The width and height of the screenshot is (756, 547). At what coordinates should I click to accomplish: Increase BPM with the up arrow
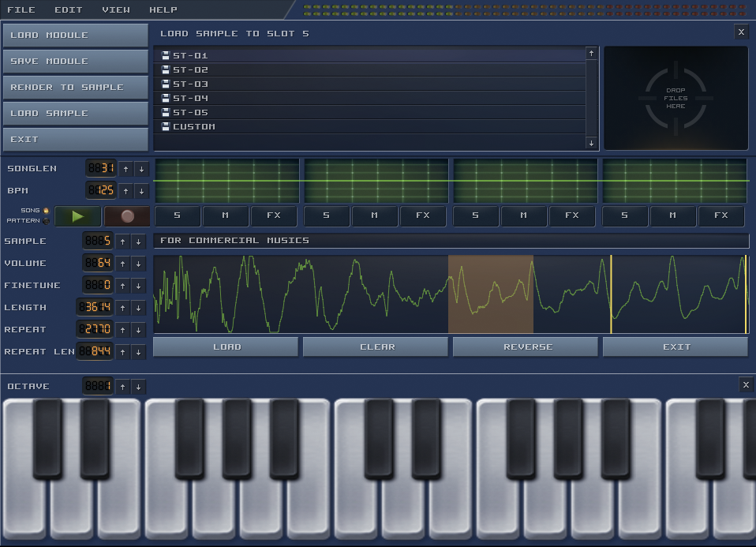pos(125,191)
